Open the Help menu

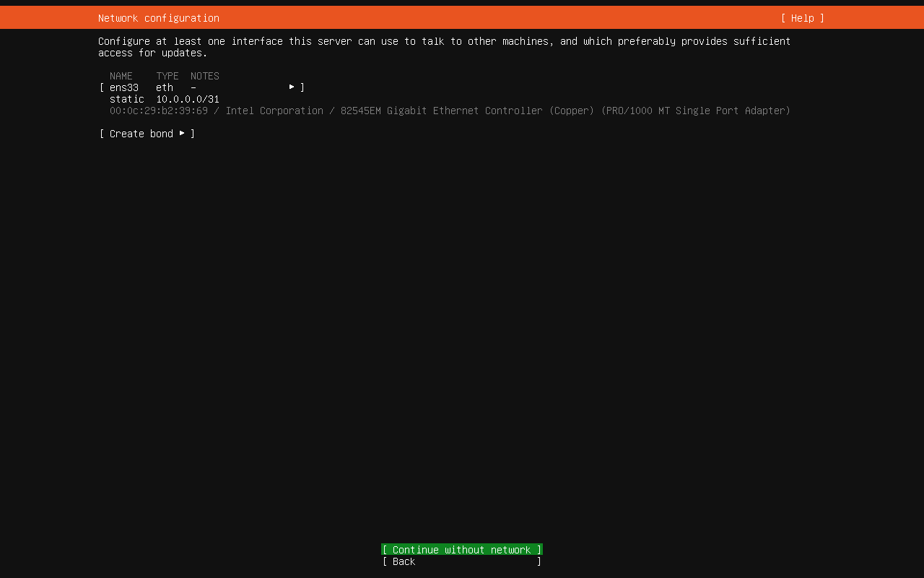[x=802, y=18]
